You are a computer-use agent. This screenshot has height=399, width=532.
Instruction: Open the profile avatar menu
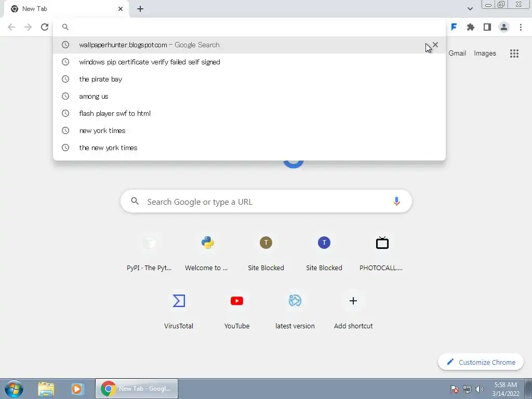click(x=504, y=27)
